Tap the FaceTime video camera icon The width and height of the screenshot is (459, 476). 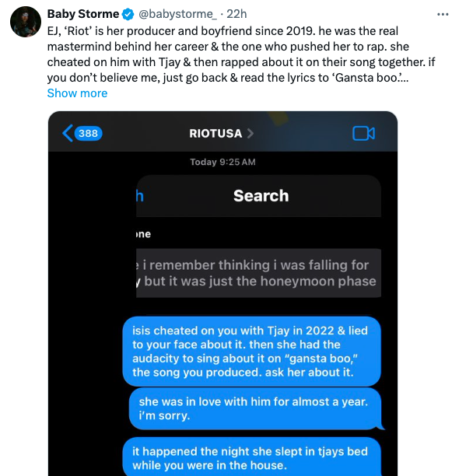pyautogui.click(x=363, y=134)
